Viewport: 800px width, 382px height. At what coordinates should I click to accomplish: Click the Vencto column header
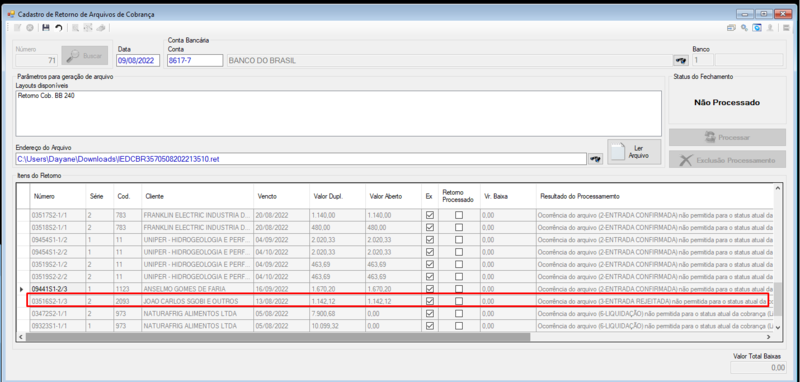(281, 196)
